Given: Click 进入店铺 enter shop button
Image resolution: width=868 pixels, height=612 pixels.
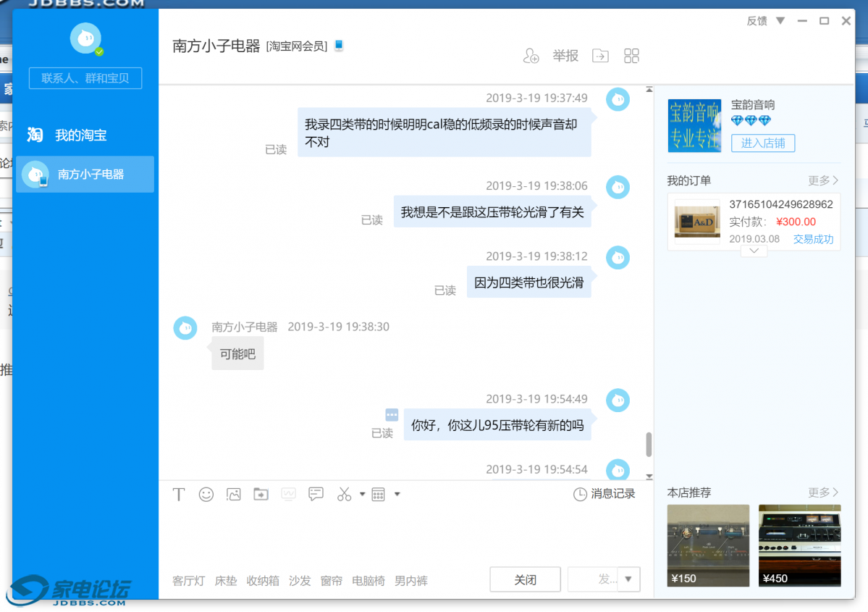Looking at the screenshot, I should tap(763, 143).
